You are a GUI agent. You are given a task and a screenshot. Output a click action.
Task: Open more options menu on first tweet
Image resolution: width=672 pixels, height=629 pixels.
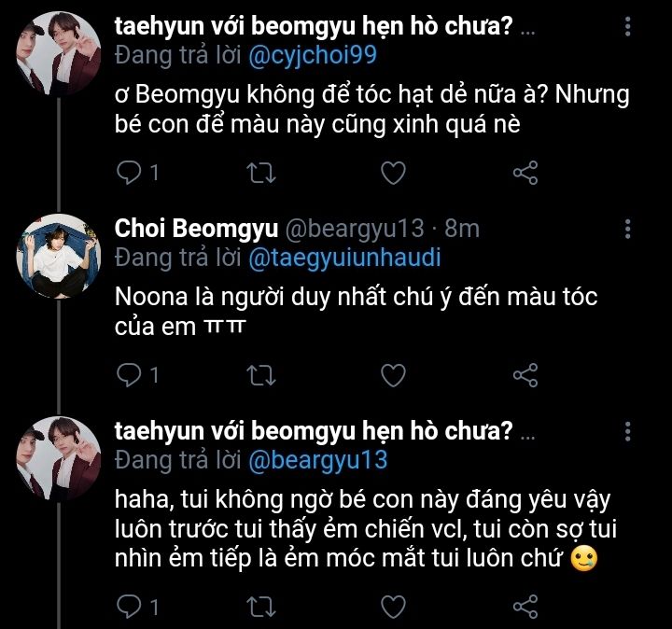(x=628, y=27)
